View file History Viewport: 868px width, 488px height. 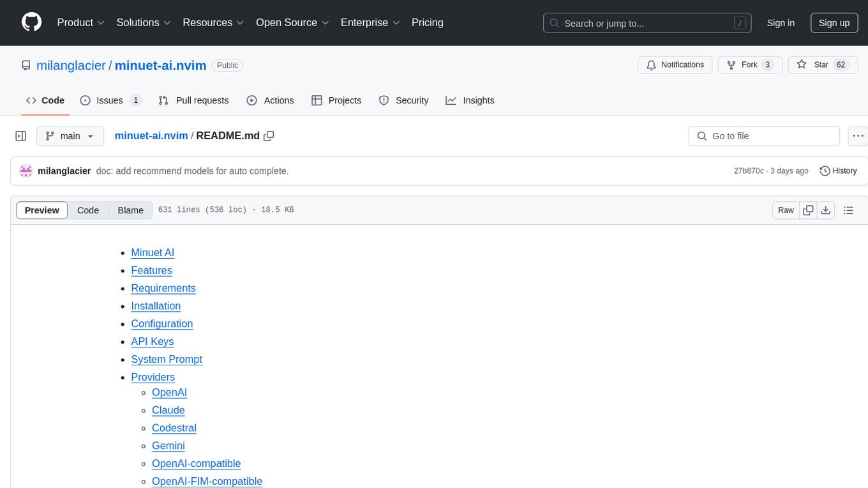pyautogui.click(x=838, y=171)
